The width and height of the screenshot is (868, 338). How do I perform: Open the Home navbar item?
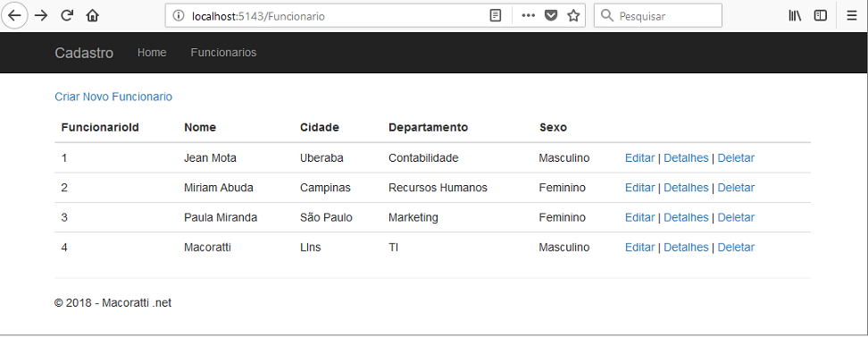pos(152,53)
